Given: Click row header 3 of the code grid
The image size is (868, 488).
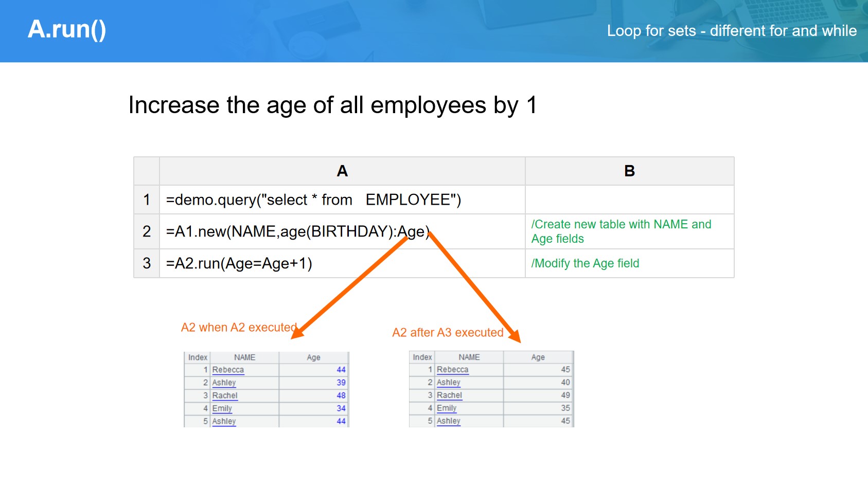Looking at the screenshot, I should pos(147,263).
